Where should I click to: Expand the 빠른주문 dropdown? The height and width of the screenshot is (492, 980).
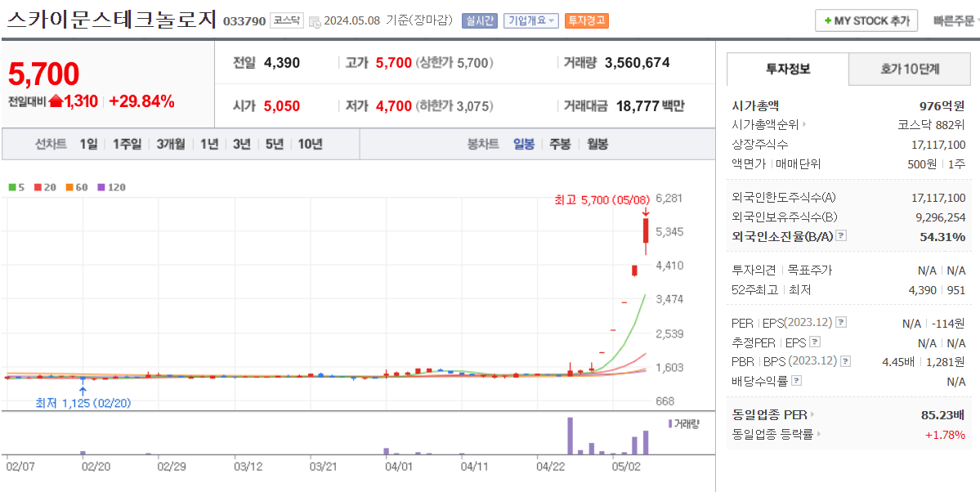coord(956,20)
